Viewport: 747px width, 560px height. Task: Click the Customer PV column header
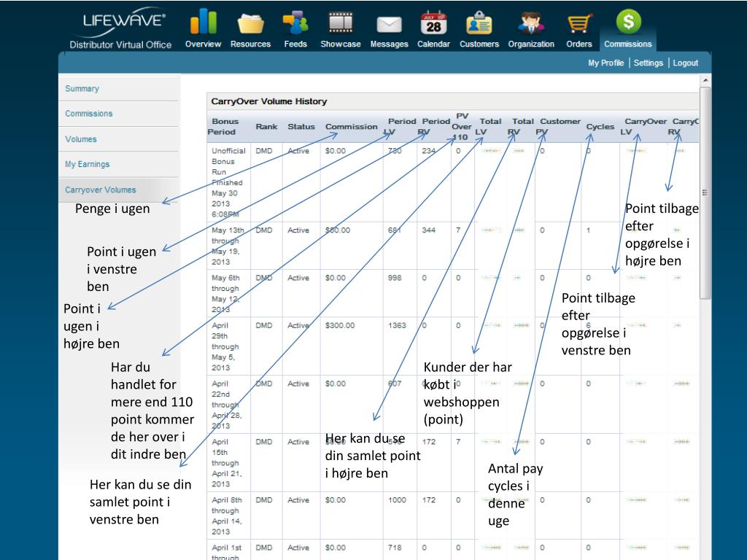tap(558, 127)
